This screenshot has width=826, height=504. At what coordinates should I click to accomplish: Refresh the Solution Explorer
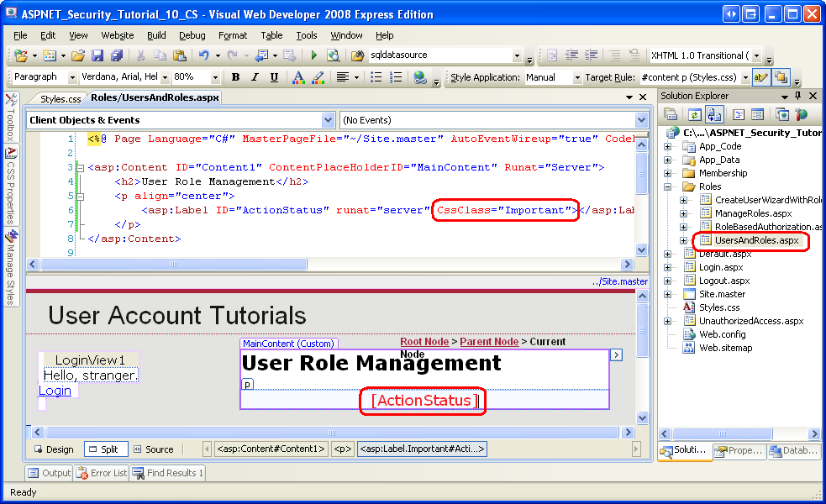(695, 114)
